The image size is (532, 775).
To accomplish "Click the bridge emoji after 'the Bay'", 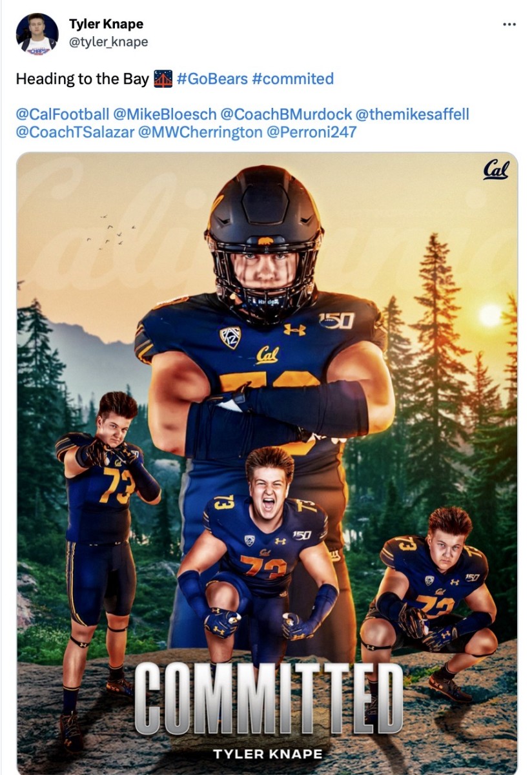I will point(162,79).
